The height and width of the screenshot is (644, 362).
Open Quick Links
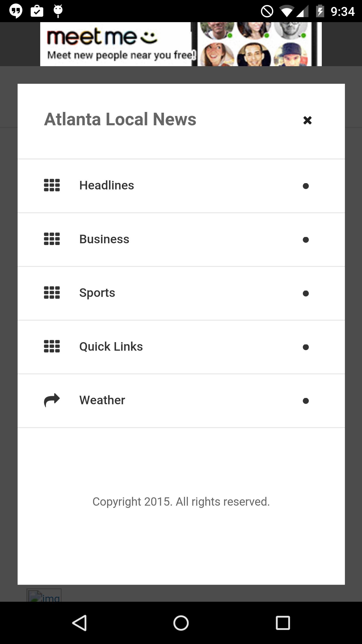pyautogui.click(x=111, y=347)
